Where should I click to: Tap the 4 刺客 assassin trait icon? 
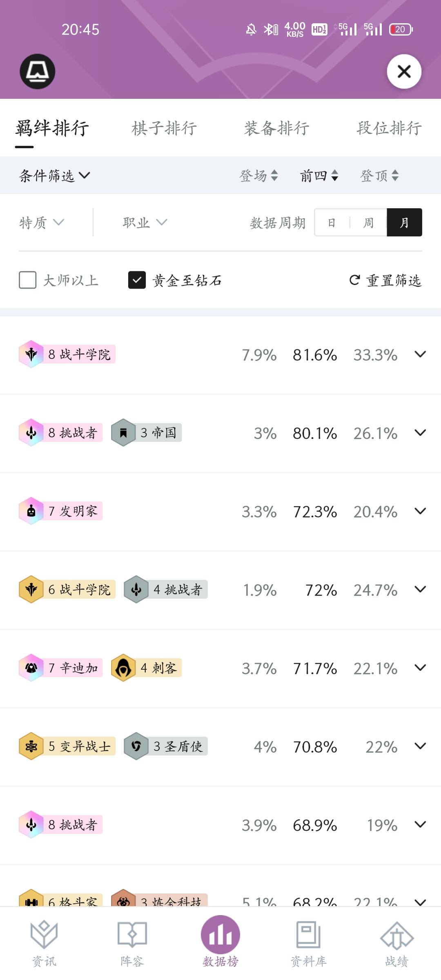click(123, 668)
